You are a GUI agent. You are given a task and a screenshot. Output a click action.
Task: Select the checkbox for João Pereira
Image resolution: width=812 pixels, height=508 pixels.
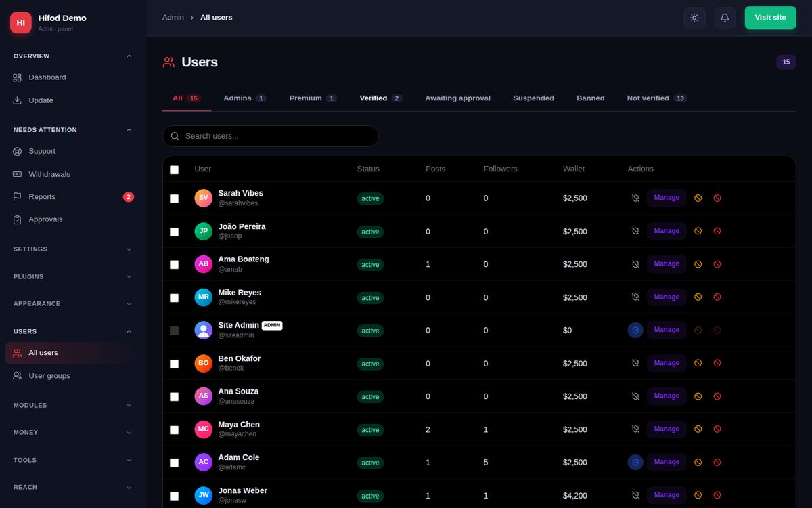(x=174, y=232)
